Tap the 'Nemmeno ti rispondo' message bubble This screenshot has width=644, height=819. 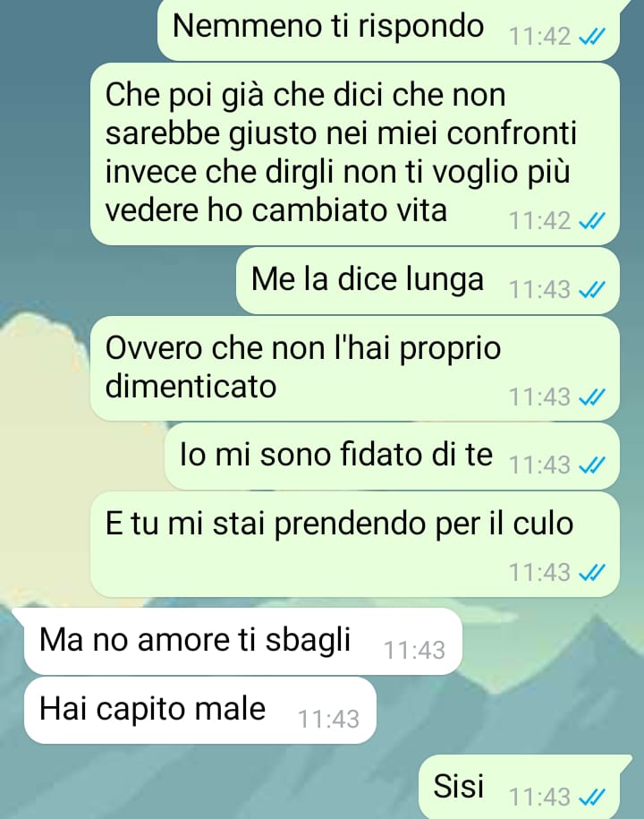[x=389, y=30]
